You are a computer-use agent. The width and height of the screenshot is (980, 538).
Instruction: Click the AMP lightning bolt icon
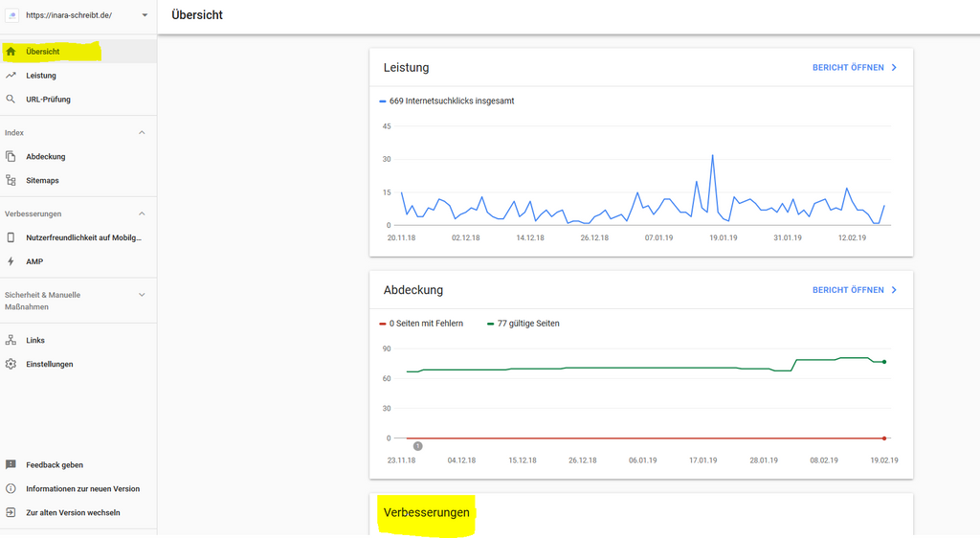[x=11, y=261]
